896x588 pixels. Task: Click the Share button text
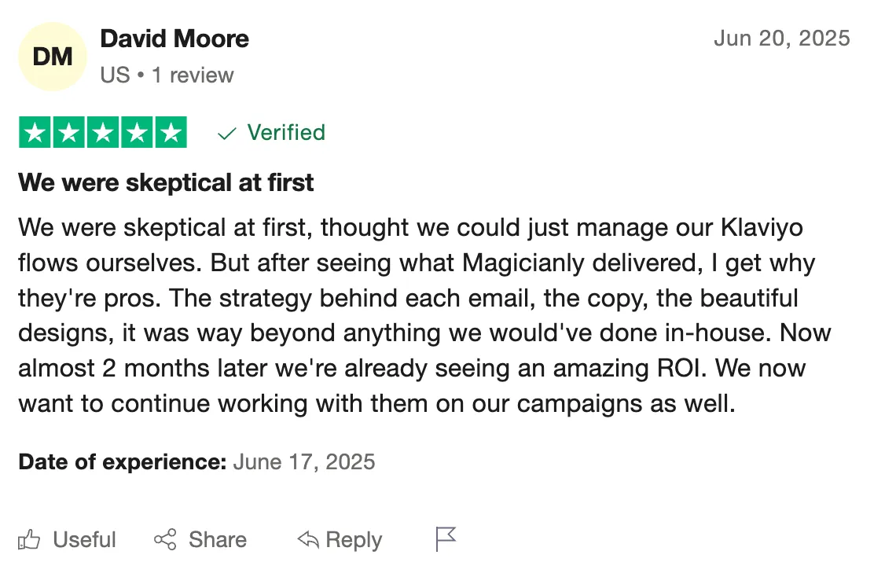click(218, 539)
